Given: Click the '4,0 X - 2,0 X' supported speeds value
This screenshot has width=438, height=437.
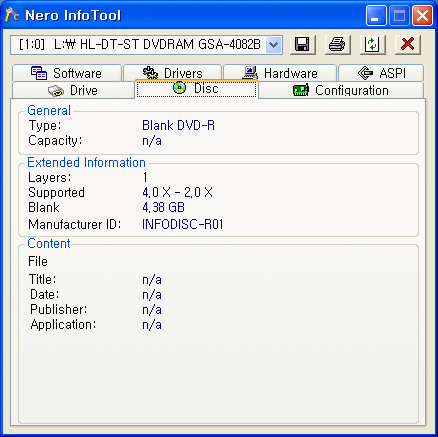Looking at the screenshot, I should (177, 192).
